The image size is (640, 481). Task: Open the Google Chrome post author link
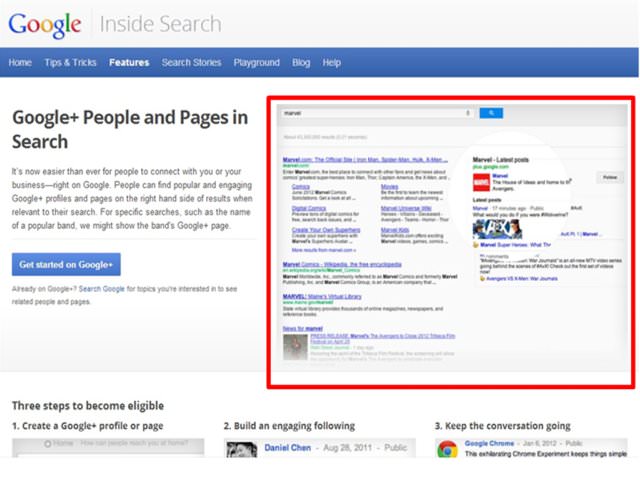click(x=489, y=443)
